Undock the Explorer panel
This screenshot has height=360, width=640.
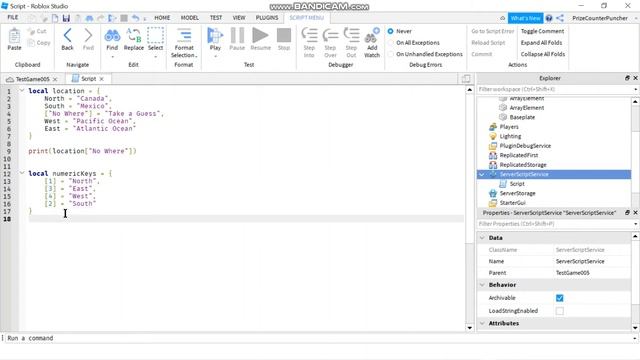coord(627,78)
